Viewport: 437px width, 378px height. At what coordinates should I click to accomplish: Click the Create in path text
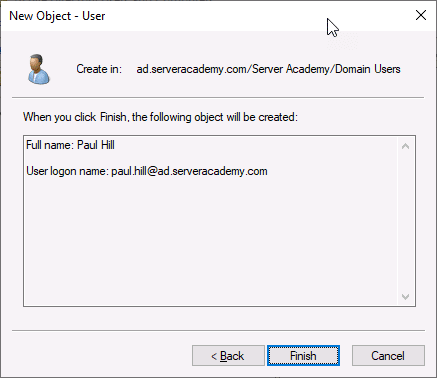click(268, 69)
